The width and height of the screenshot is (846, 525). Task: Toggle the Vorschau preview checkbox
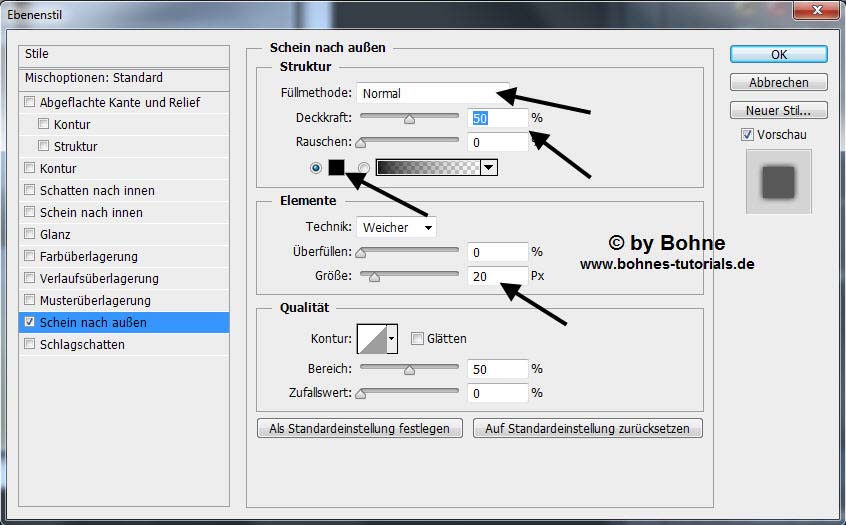[x=747, y=135]
